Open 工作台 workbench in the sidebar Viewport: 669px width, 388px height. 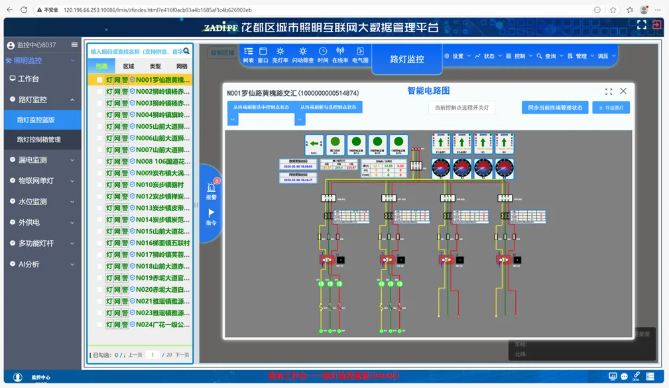(43, 79)
